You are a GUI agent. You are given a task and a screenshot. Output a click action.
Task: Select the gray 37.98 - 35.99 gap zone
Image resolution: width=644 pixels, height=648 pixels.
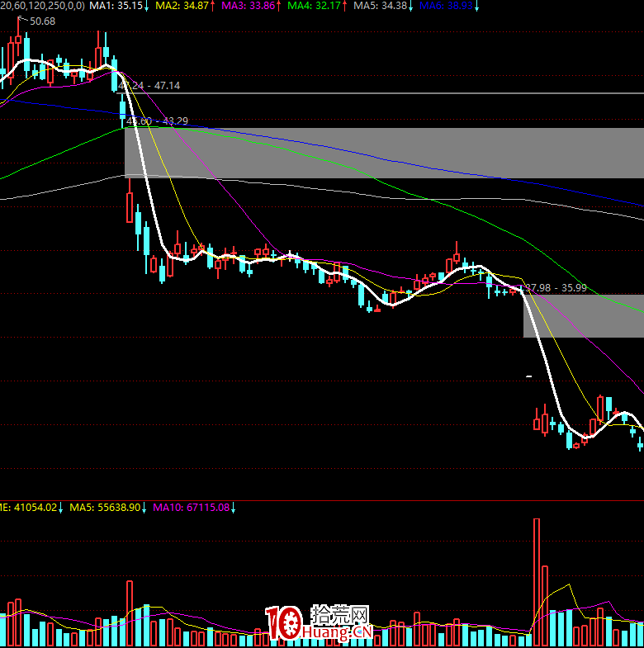pyautogui.click(x=584, y=315)
